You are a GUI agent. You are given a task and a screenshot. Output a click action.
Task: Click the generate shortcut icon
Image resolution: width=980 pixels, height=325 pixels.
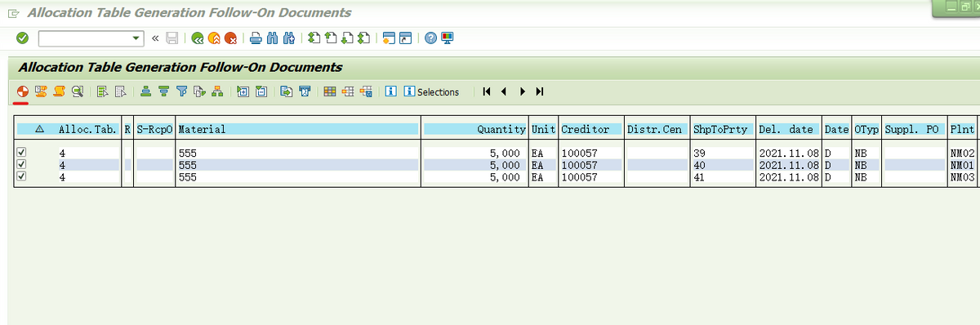point(405,38)
